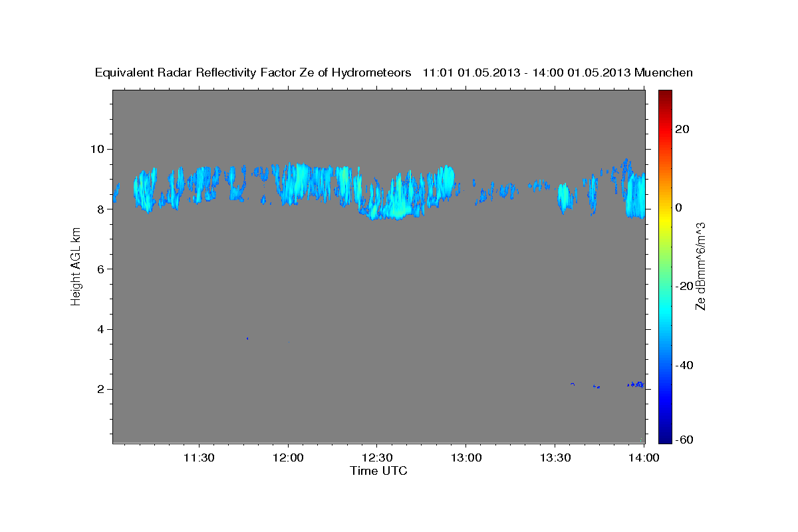Click the height tick label '6'
Image resolution: width=798 pixels, height=532 pixels.
tap(102, 269)
